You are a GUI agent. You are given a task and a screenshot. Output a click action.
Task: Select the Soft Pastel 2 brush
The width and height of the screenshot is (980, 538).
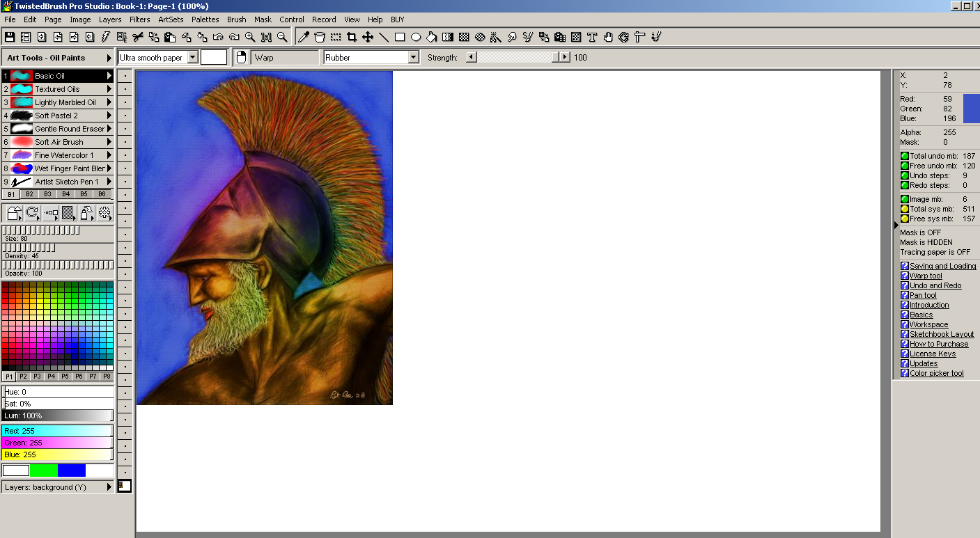58,116
